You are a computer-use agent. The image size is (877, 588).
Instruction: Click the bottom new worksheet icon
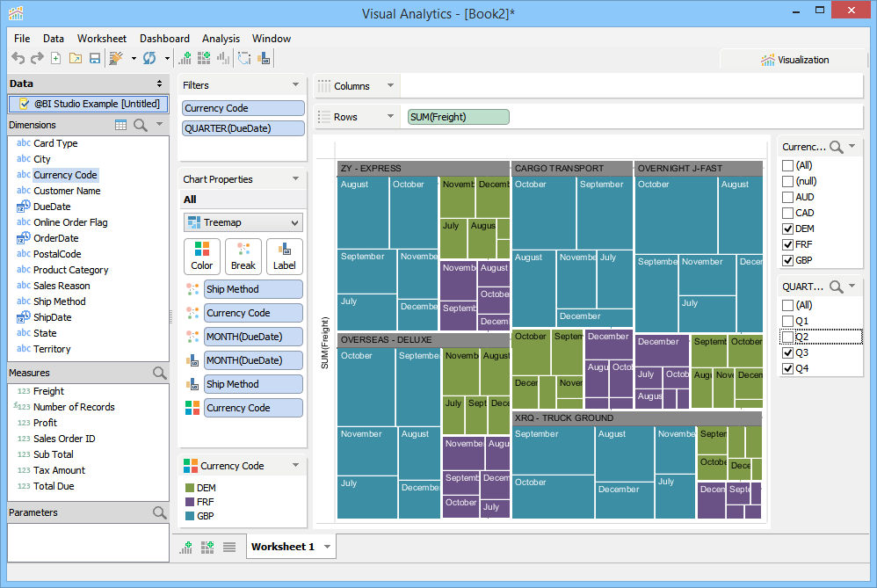coord(185,548)
